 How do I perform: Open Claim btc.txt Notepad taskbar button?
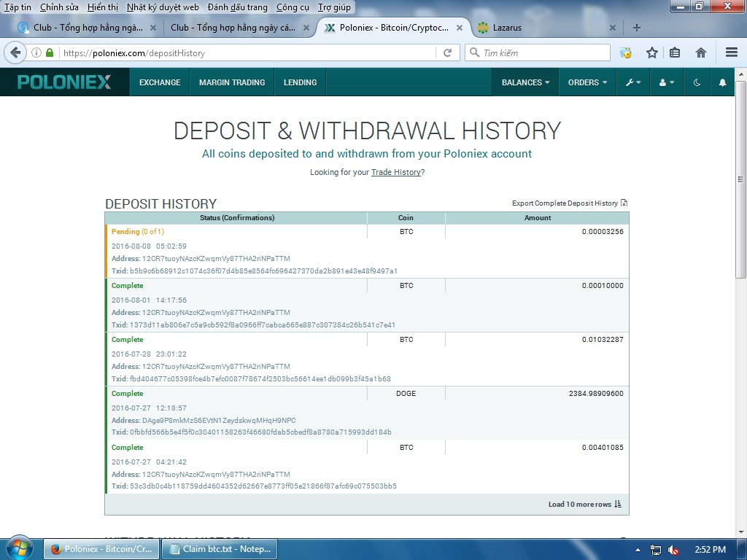pos(220,549)
